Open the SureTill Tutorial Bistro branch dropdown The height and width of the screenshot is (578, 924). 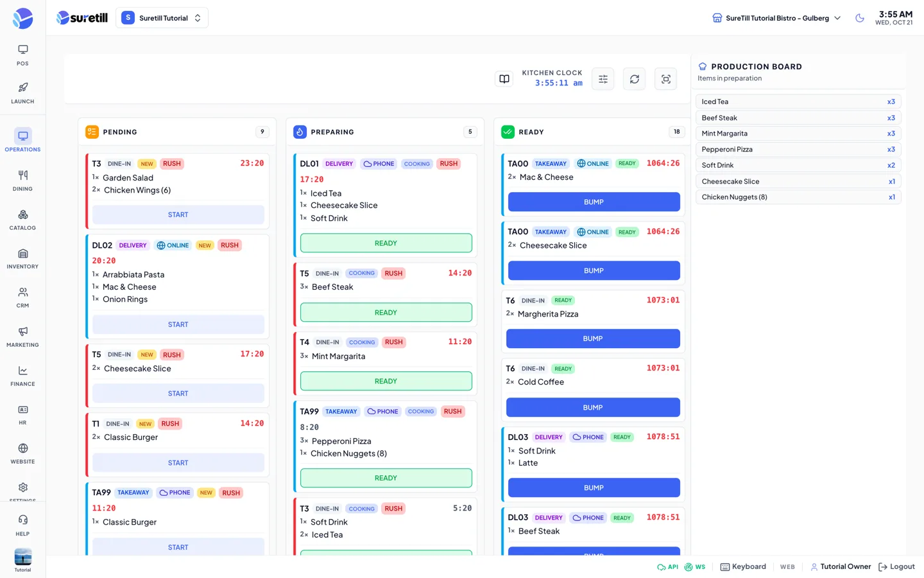[776, 18]
